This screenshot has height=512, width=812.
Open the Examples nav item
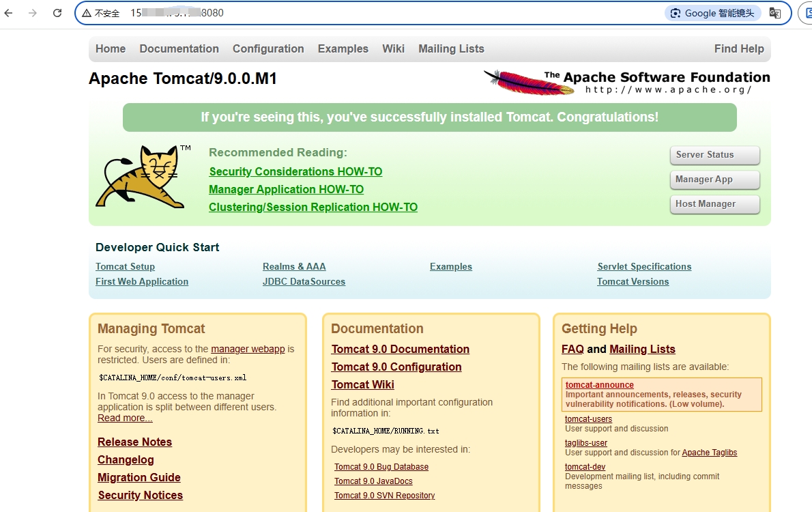pyautogui.click(x=343, y=48)
